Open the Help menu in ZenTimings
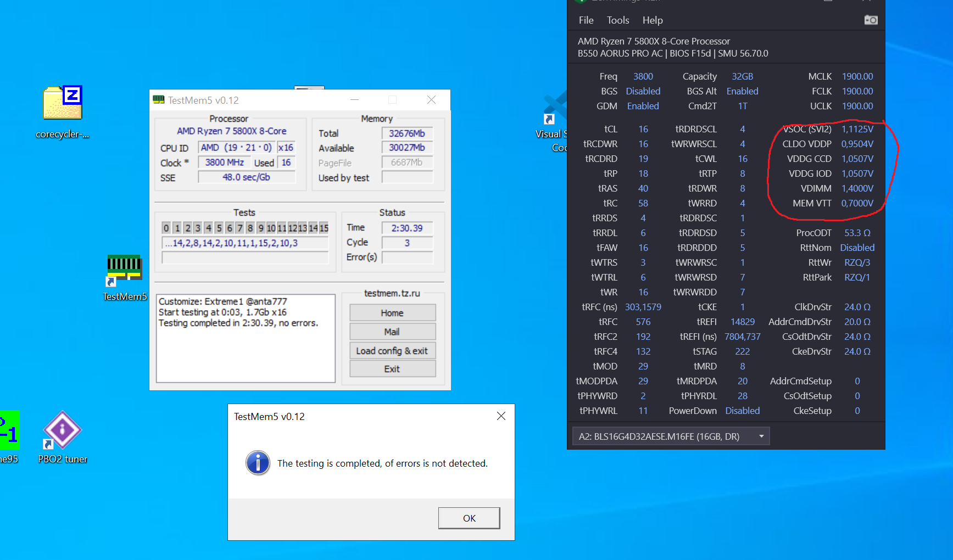This screenshot has height=560, width=953. coord(653,20)
